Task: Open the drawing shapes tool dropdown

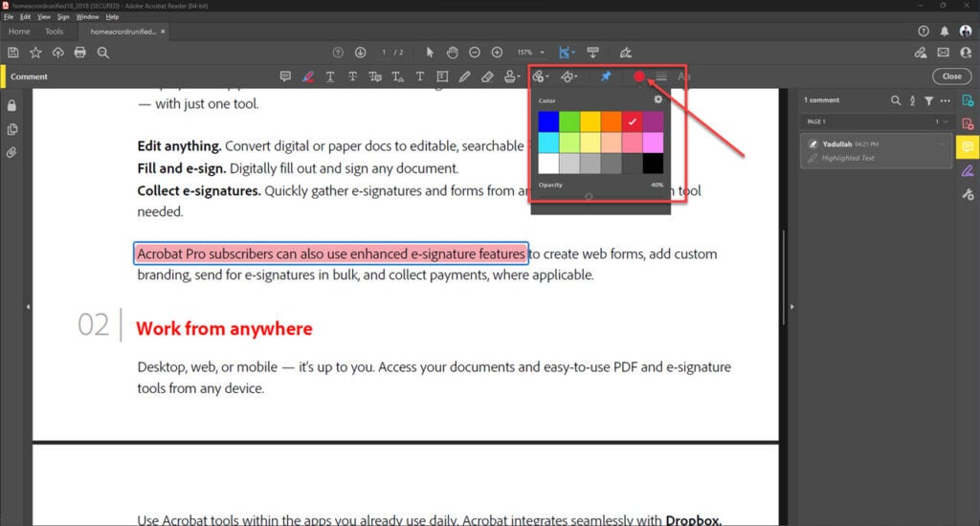Action: (x=569, y=77)
